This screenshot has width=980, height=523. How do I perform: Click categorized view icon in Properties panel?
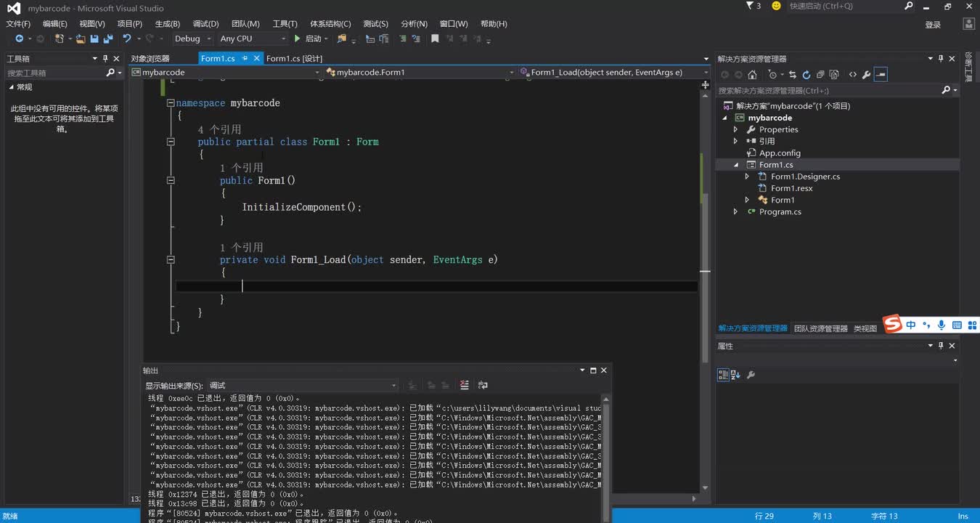[723, 375]
